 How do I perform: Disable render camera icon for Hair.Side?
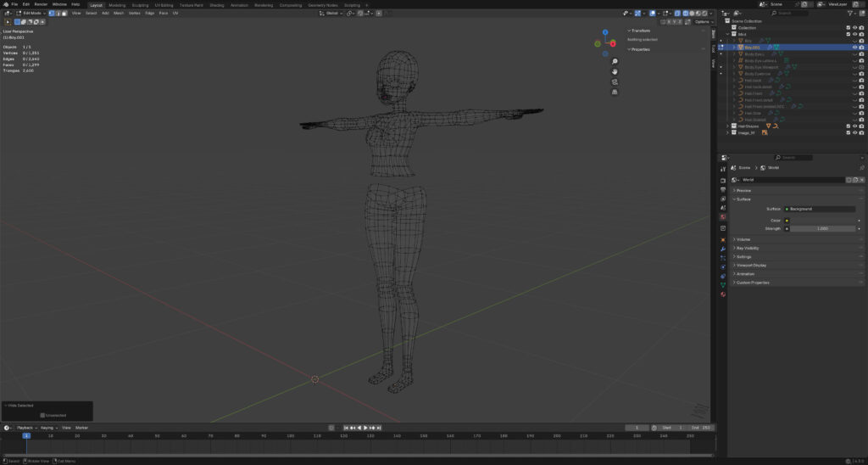[861, 113]
